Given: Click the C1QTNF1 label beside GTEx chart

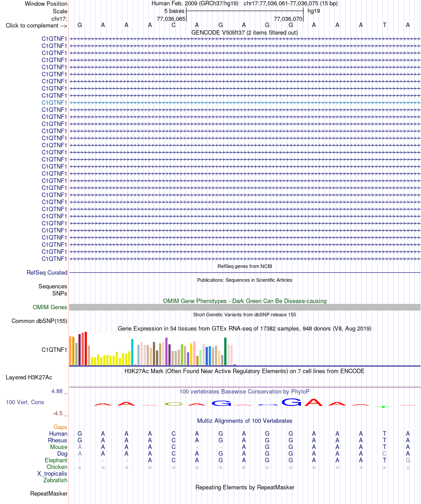Looking at the screenshot, I should click(x=54, y=350).
